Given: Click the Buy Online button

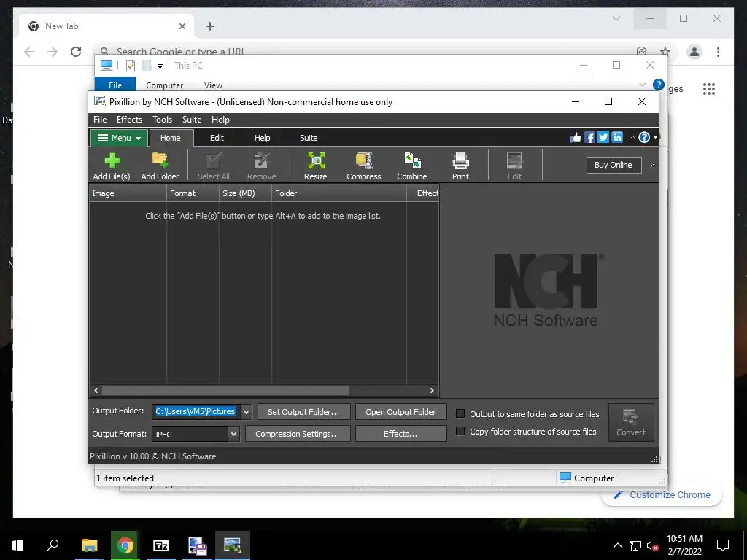Looking at the screenshot, I should click(614, 165).
